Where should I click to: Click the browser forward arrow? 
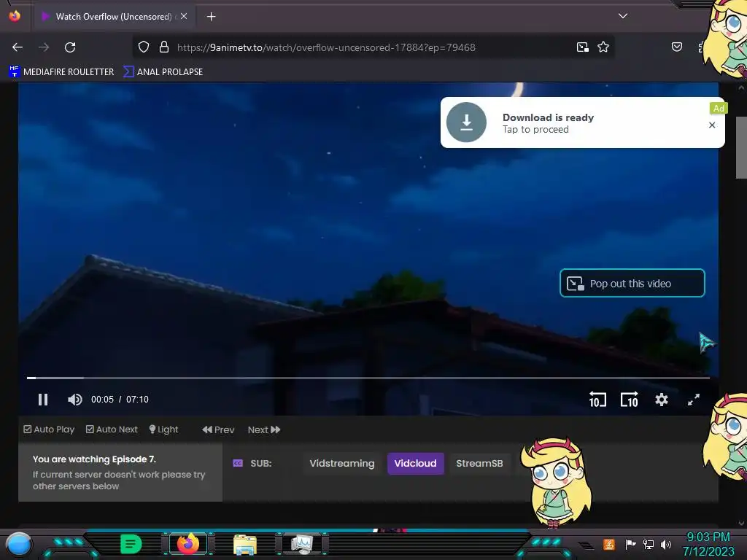pos(44,47)
